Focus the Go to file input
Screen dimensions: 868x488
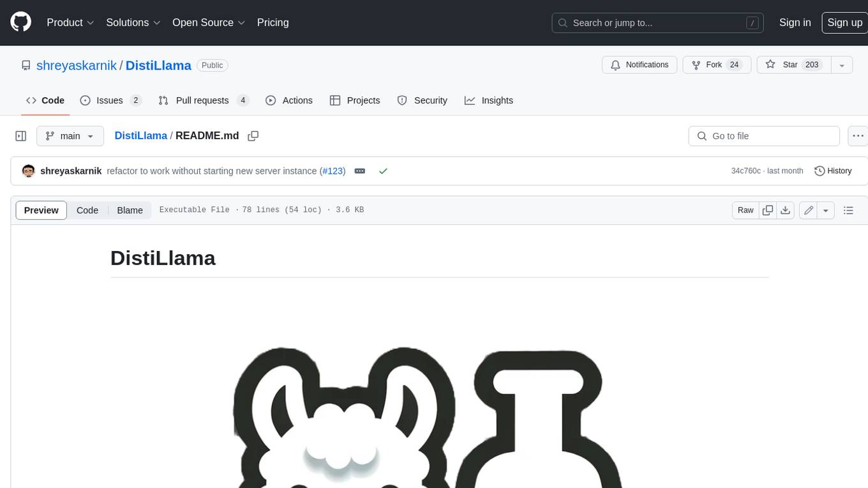[764, 136]
